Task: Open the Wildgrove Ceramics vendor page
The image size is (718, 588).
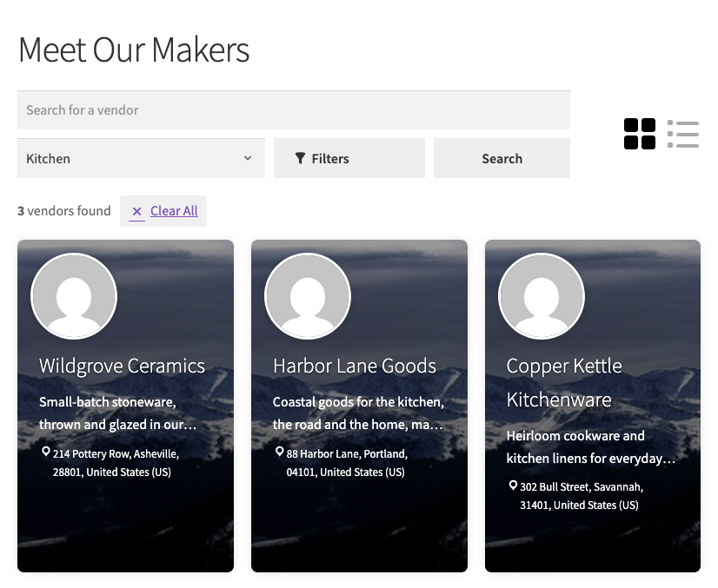Action: click(x=122, y=366)
